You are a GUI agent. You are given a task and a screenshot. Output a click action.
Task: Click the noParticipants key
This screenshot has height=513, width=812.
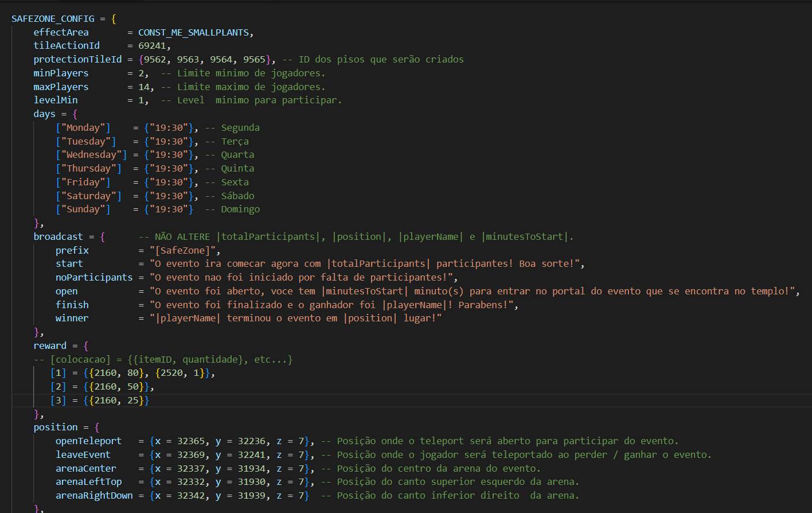tap(94, 278)
